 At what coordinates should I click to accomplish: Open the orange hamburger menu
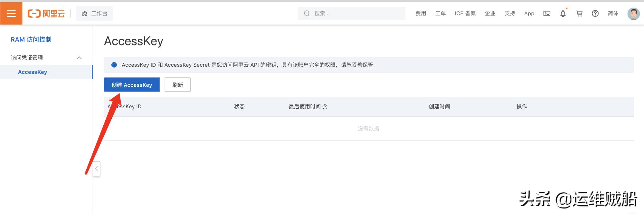[x=11, y=13]
